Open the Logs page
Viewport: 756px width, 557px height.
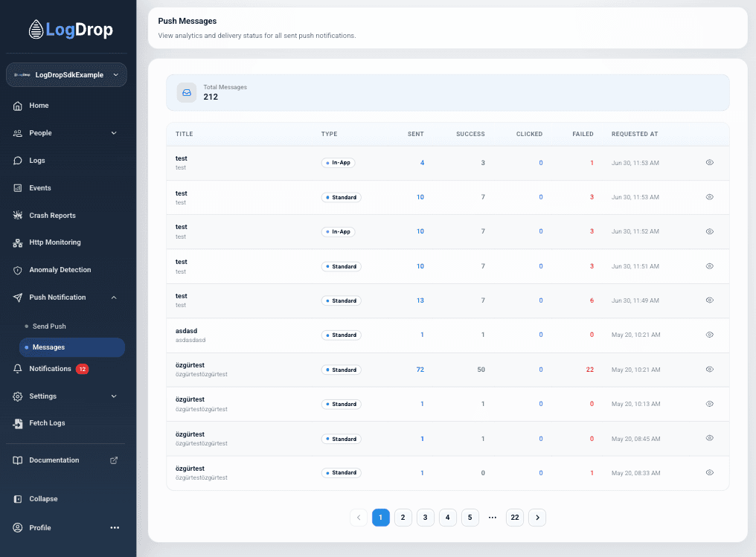[37, 161]
